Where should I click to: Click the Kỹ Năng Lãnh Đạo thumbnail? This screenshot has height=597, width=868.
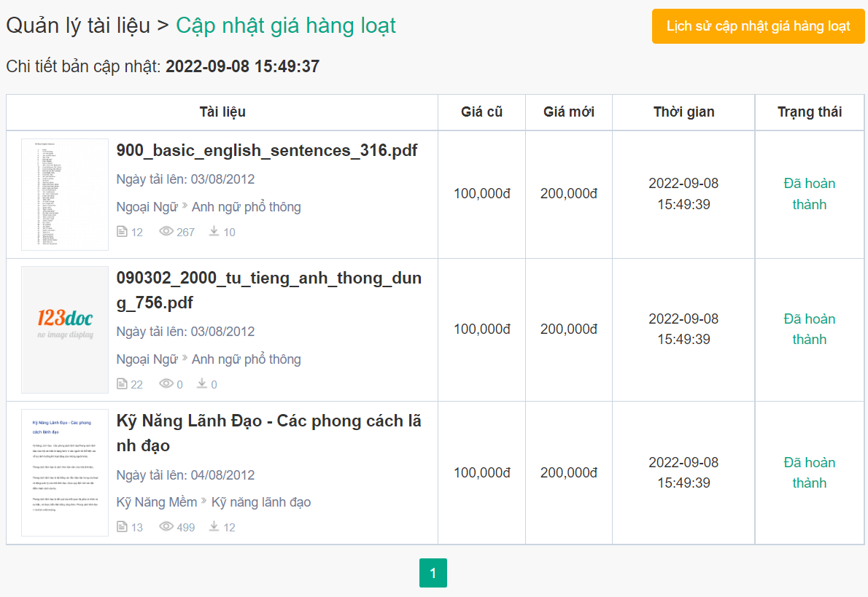coord(65,472)
